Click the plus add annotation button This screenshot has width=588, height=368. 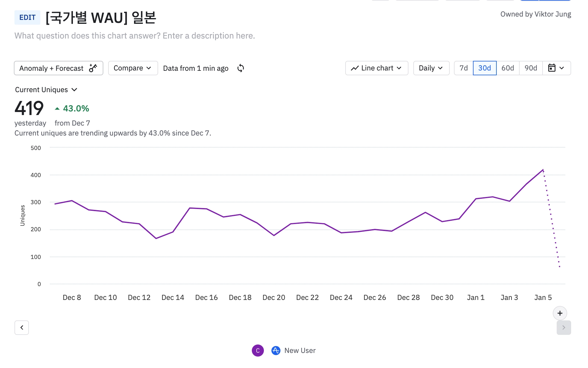click(560, 313)
